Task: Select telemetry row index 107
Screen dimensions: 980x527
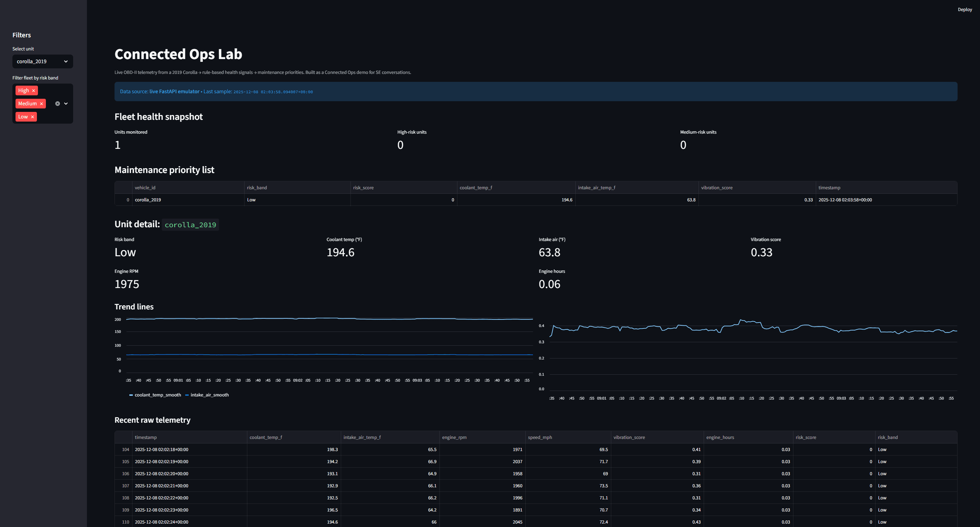Action: coord(126,486)
